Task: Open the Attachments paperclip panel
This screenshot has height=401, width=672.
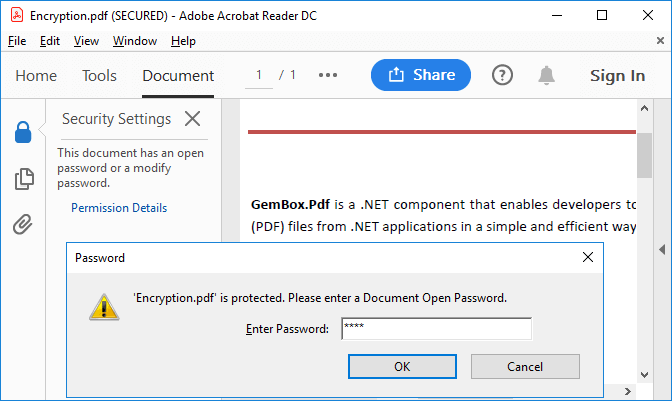Action: (23, 224)
